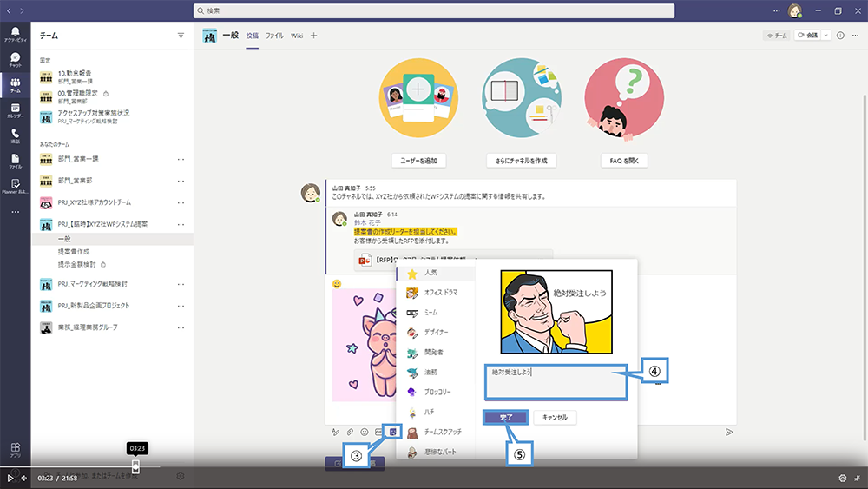Click the キャンセル button
The width and height of the screenshot is (868, 489).
pyautogui.click(x=555, y=418)
